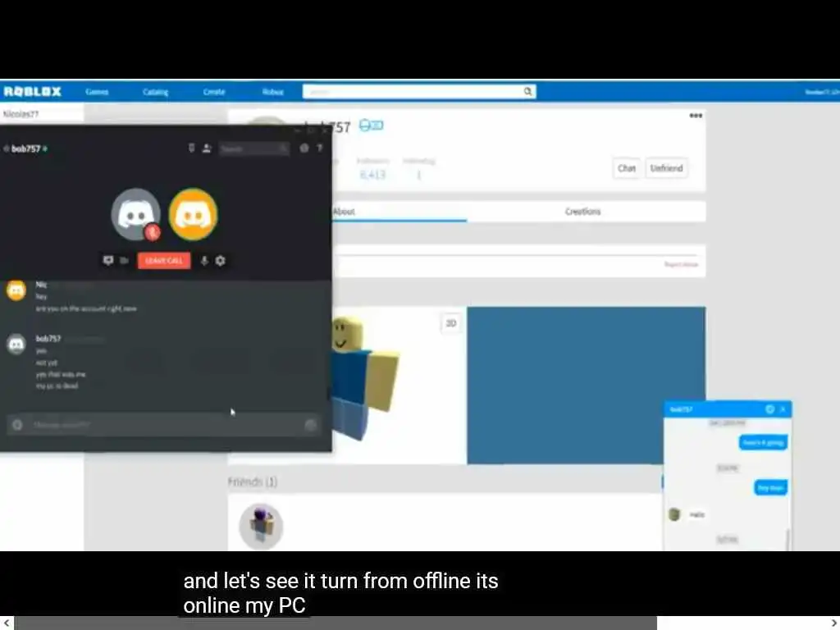Click Nicolas77 username in sidebar
Image resolution: width=840 pixels, height=630 pixels.
(x=21, y=114)
